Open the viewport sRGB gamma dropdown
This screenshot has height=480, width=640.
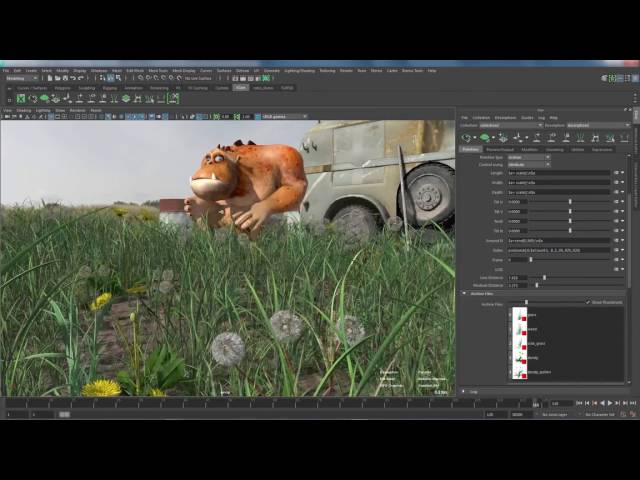[x=284, y=117]
